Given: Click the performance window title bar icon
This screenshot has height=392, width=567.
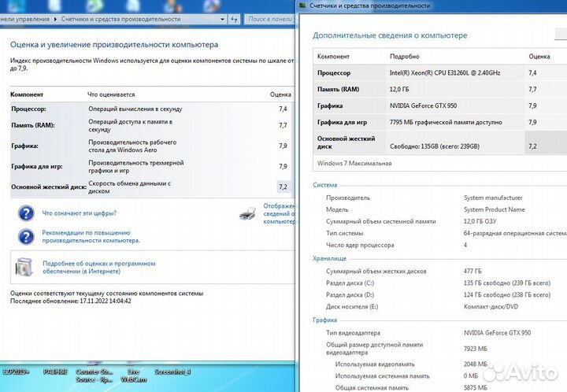Looking at the screenshot, I should [303, 6].
